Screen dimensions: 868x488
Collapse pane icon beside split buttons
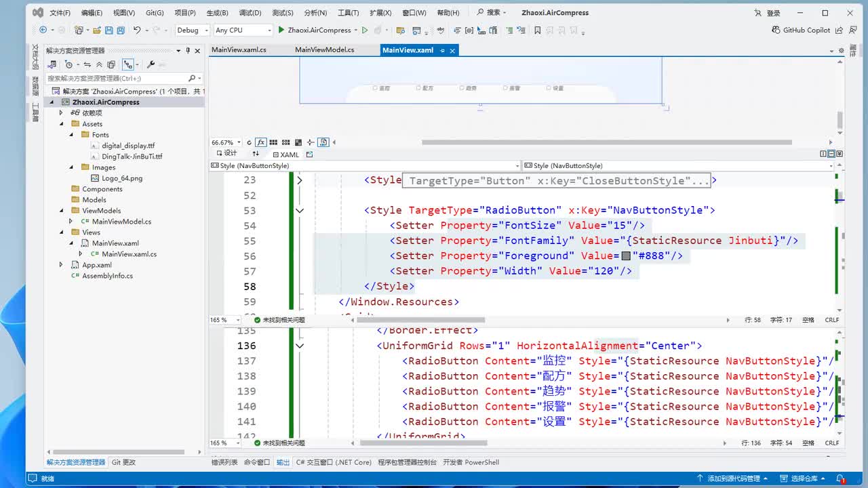(x=840, y=154)
